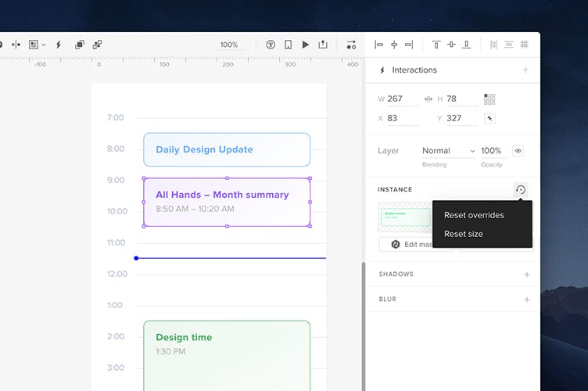Click the share/export icon in the toolbar
The width and height of the screenshot is (588, 391).
(323, 45)
